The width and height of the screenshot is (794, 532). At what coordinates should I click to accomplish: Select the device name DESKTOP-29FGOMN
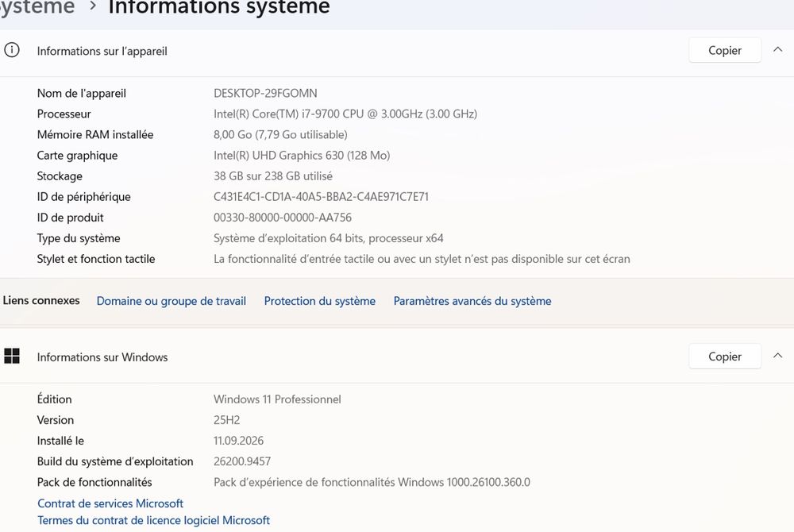[265, 94]
